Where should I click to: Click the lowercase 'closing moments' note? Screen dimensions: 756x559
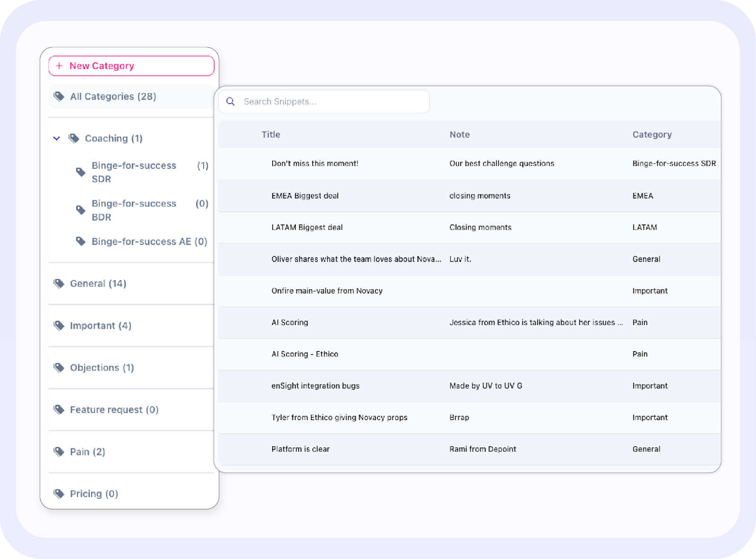pyautogui.click(x=480, y=196)
